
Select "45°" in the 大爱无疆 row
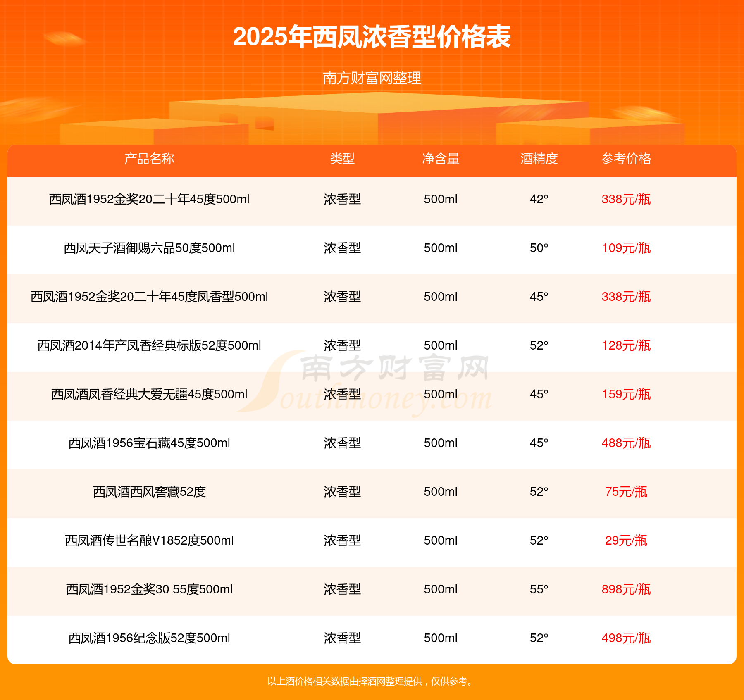pos(539,394)
